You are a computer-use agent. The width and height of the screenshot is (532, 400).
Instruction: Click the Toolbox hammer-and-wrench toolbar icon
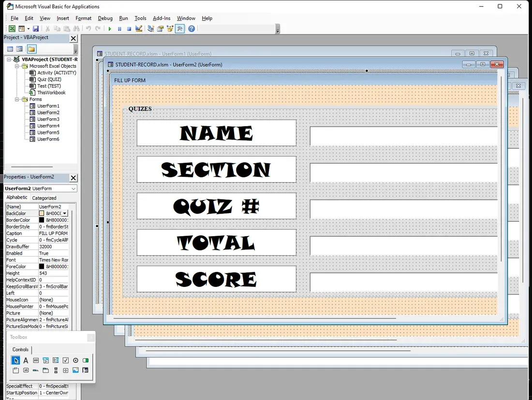(x=180, y=29)
